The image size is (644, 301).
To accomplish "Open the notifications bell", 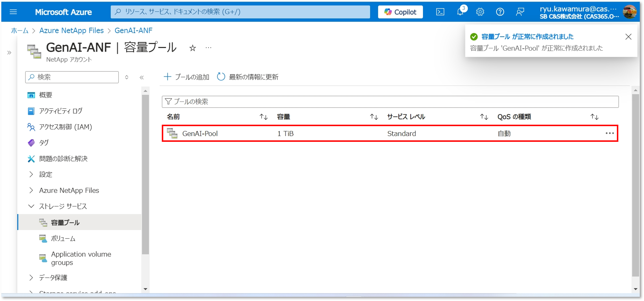I will point(460,12).
